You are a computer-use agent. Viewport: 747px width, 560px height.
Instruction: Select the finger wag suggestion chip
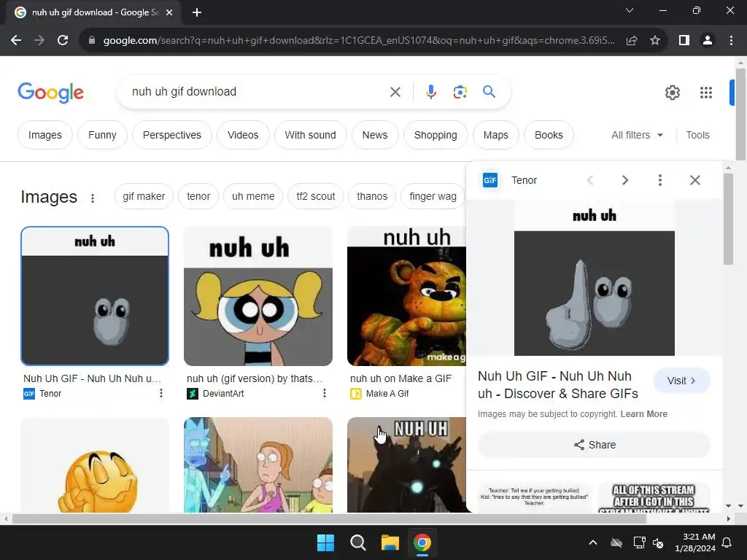[x=433, y=196]
